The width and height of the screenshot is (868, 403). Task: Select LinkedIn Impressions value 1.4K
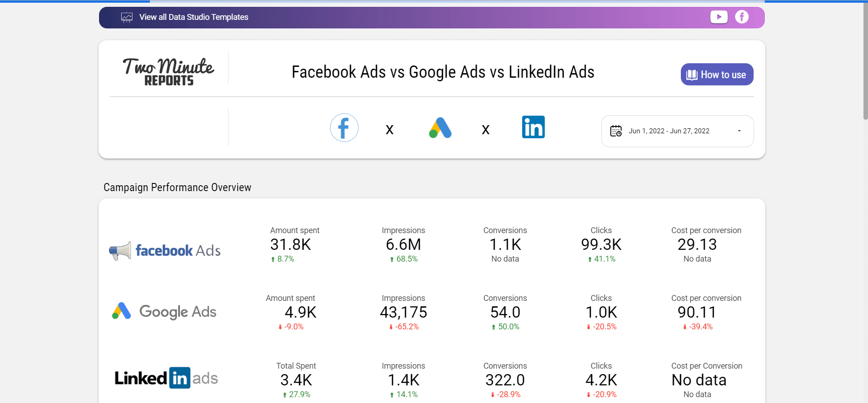click(x=403, y=380)
